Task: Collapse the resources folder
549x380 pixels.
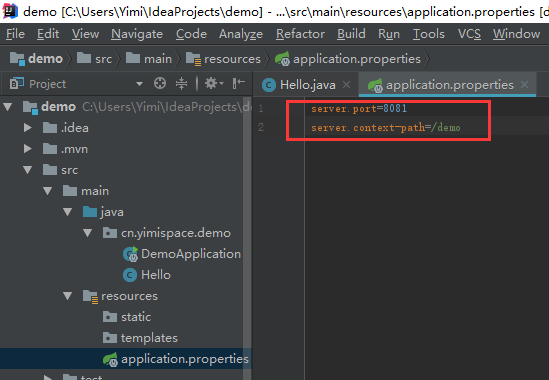Action: pyautogui.click(x=68, y=296)
